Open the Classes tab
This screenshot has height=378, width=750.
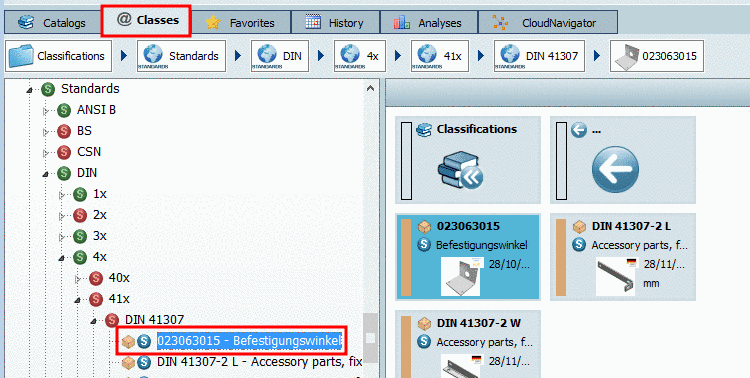(146, 21)
